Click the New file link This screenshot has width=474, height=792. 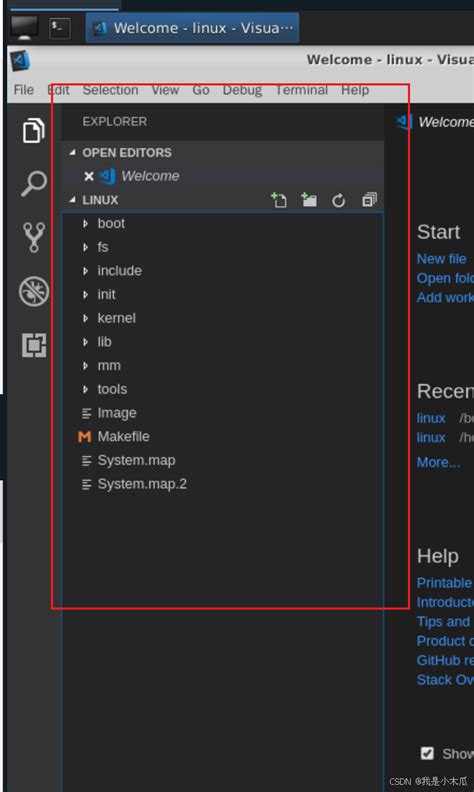pyautogui.click(x=441, y=259)
